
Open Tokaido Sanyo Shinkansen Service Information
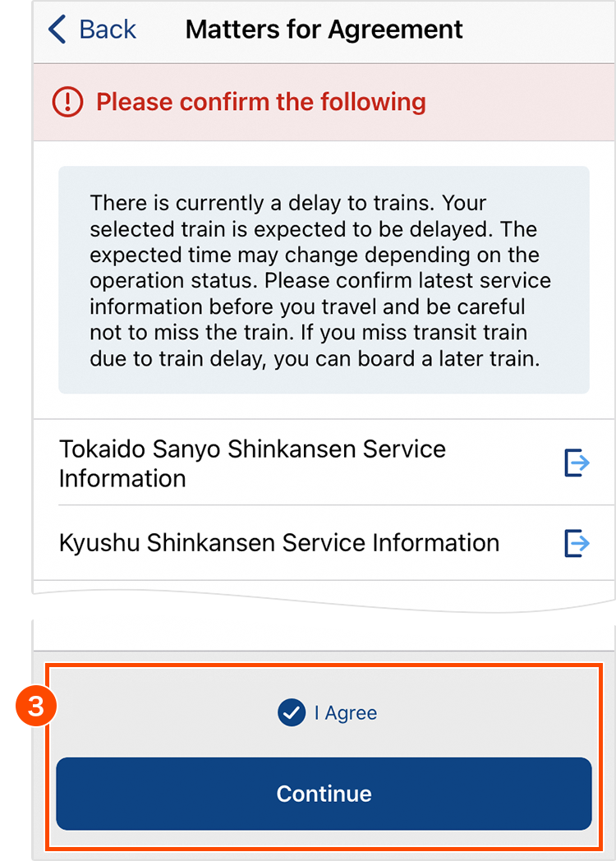(252, 463)
